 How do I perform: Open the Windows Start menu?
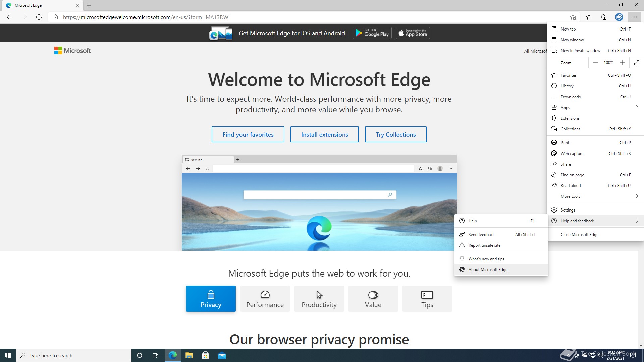coord(8,355)
